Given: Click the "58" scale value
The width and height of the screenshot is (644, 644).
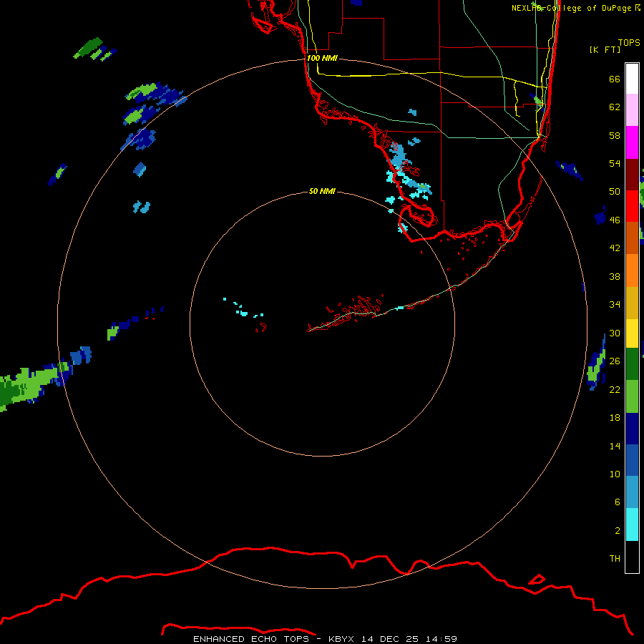Looking at the screenshot, I should 615,135.
